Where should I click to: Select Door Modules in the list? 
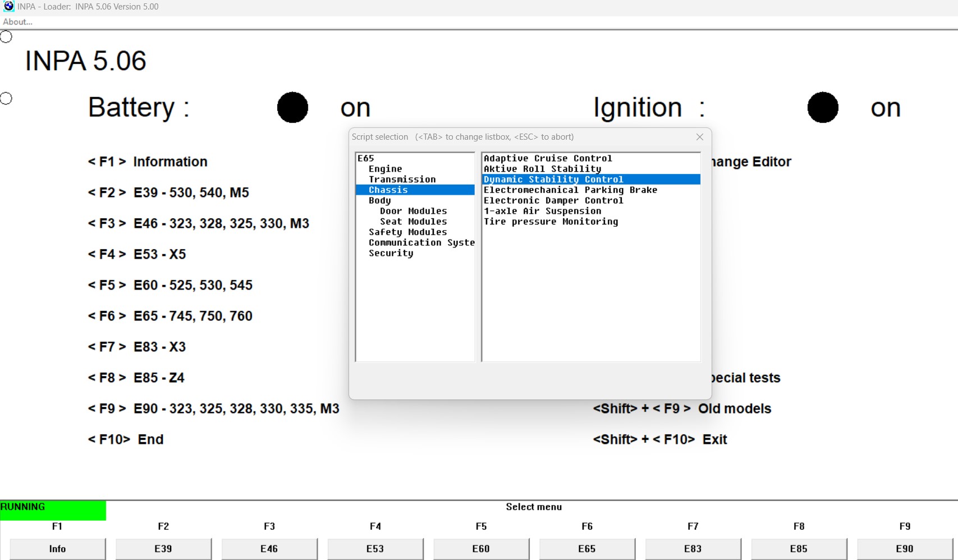pos(414,211)
